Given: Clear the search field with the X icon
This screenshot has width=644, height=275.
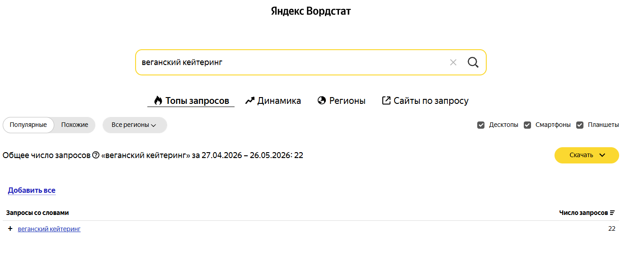Looking at the screenshot, I should (453, 62).
